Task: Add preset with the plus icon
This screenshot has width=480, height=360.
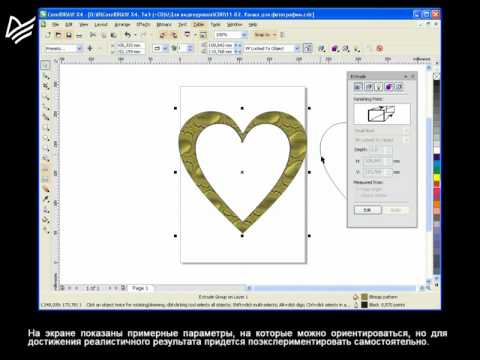Action: click(x=90, y=49)
